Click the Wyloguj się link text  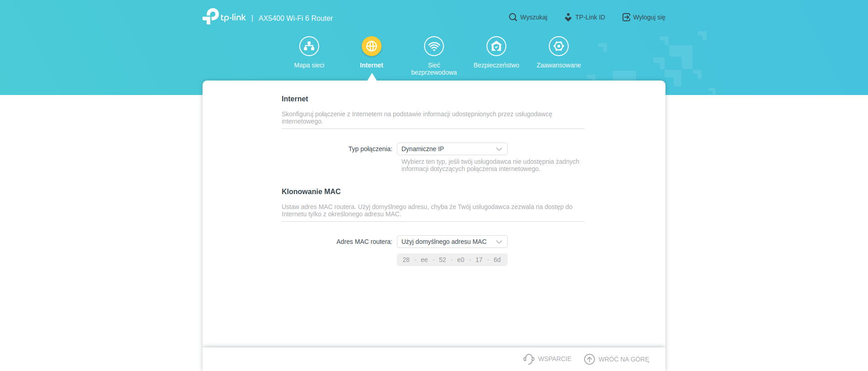[649, 17]
